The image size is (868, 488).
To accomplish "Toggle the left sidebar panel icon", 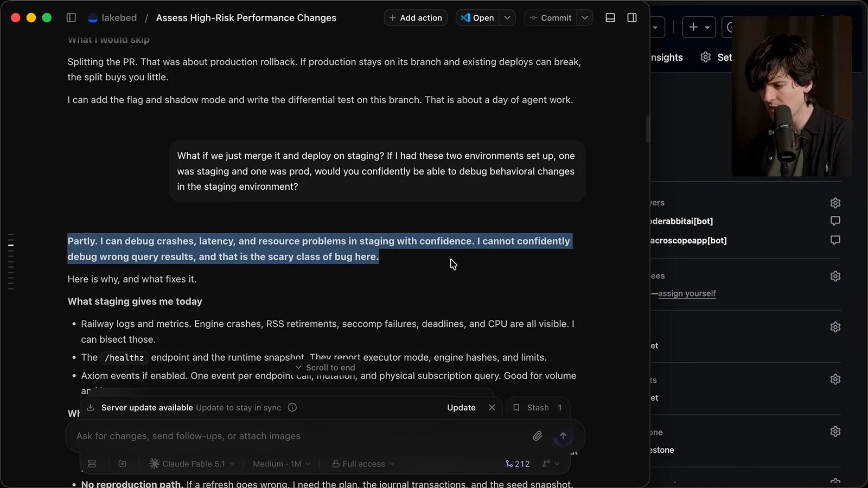I will coord(71,18).
